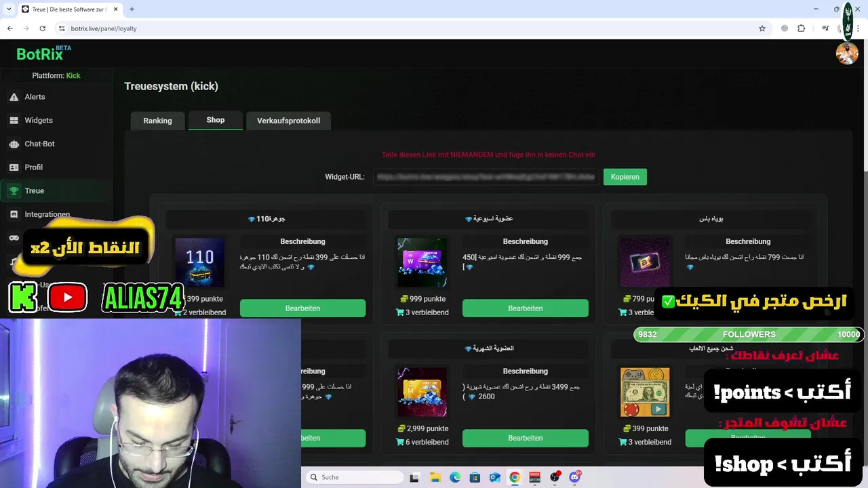The width and height of the screenshot is (868, 488).
Task: Open Microsoft Store from taskbar
Action: pos(475,477)
